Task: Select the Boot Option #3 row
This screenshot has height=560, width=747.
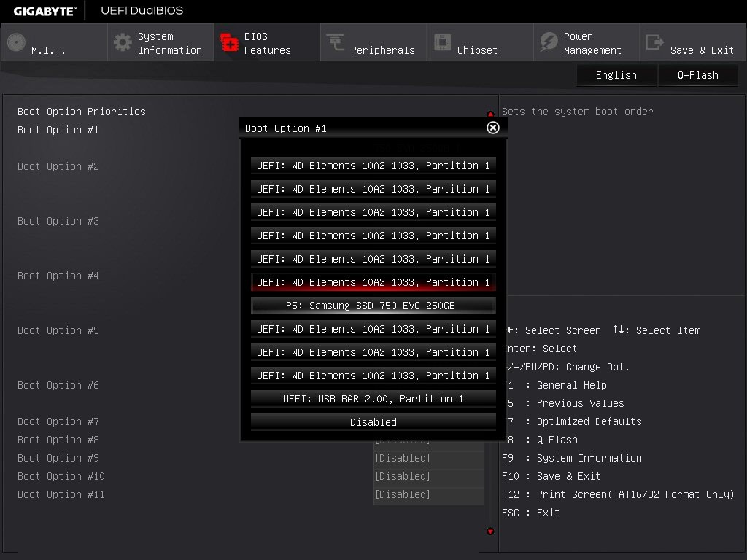Action: tap(58, 222)
